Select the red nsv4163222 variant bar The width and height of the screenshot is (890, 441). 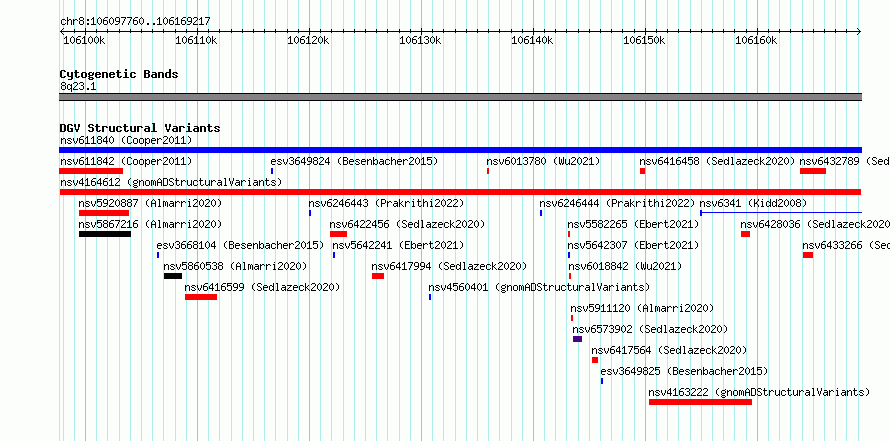[700, 402]
